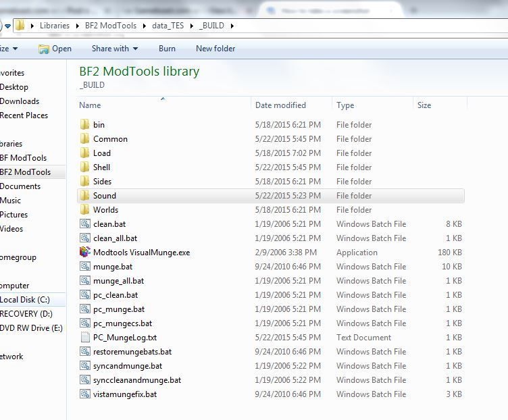Click the munge.bat file icon
The width and height of the screenshot is (508, 420).
[x=85, y=267]
